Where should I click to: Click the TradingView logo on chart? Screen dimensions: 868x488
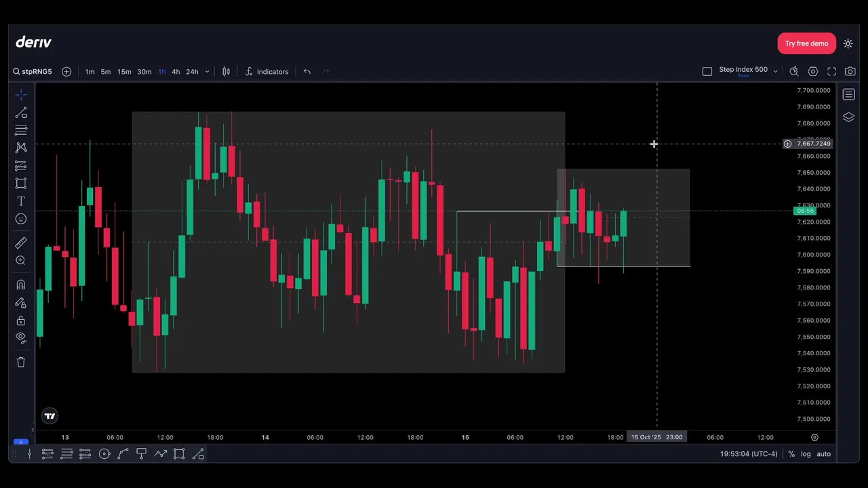click(50, 416)
